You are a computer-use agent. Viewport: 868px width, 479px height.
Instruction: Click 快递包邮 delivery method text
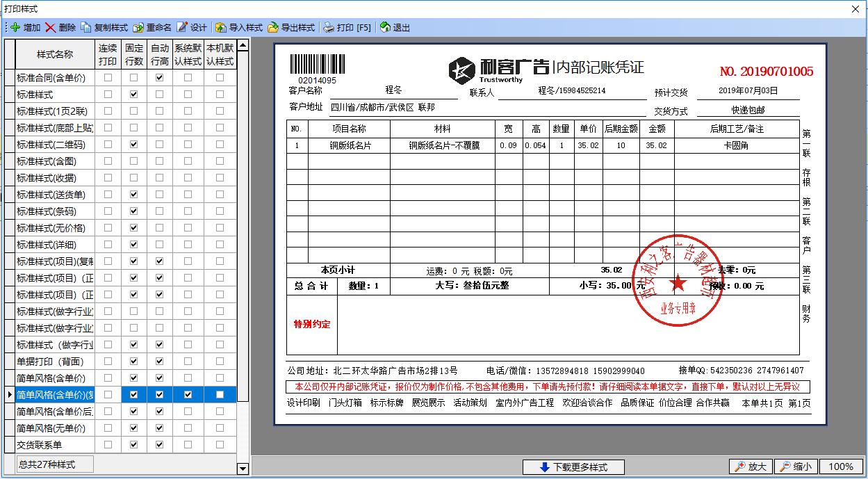tap(748, 111)
